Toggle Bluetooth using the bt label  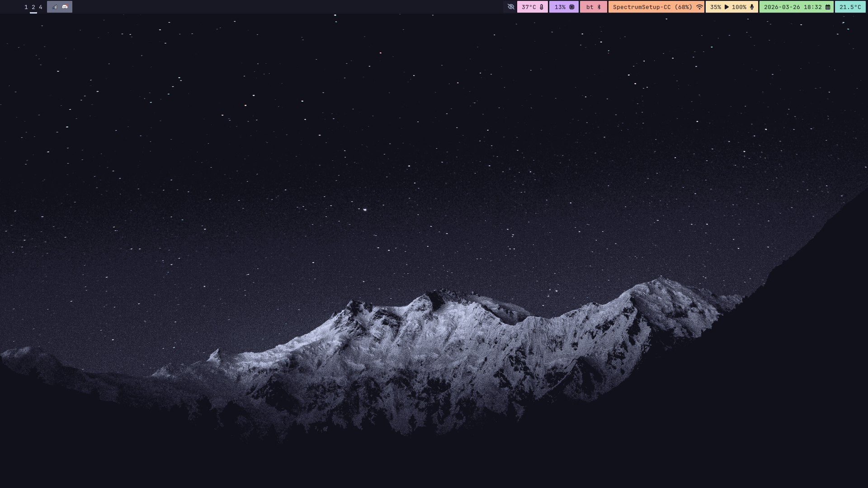(590, 7)
